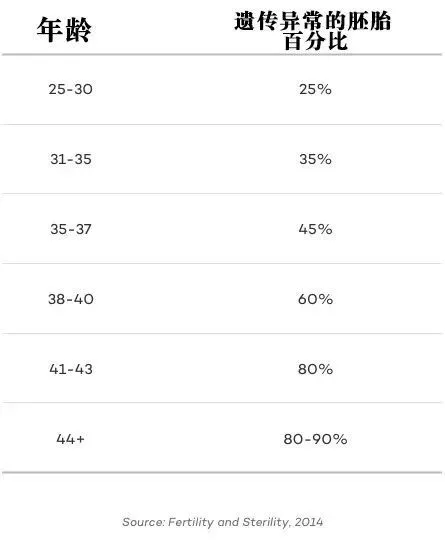Select the 35% percentage cell
The height and width of the screenshot is (540, 445).
coord(315,159)
